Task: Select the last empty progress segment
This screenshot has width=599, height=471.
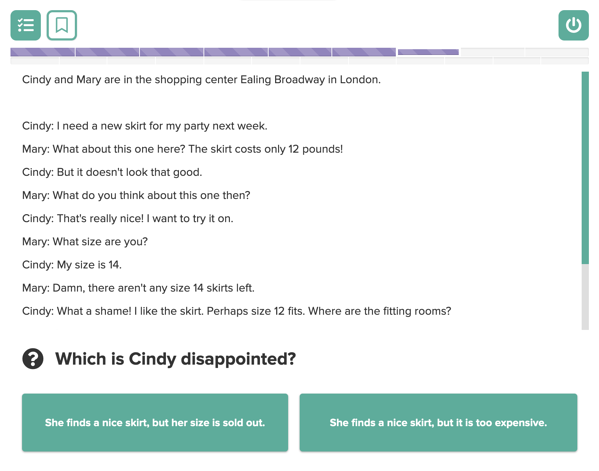Action: point(557,52)
